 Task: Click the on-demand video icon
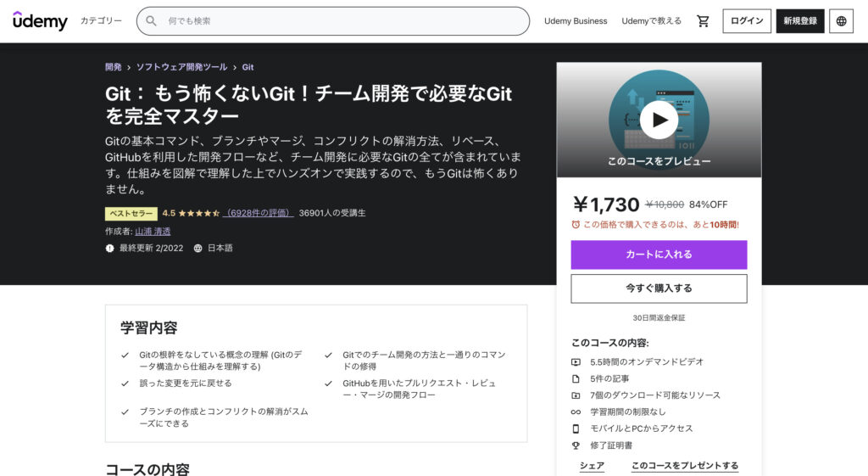click(576, 361)
